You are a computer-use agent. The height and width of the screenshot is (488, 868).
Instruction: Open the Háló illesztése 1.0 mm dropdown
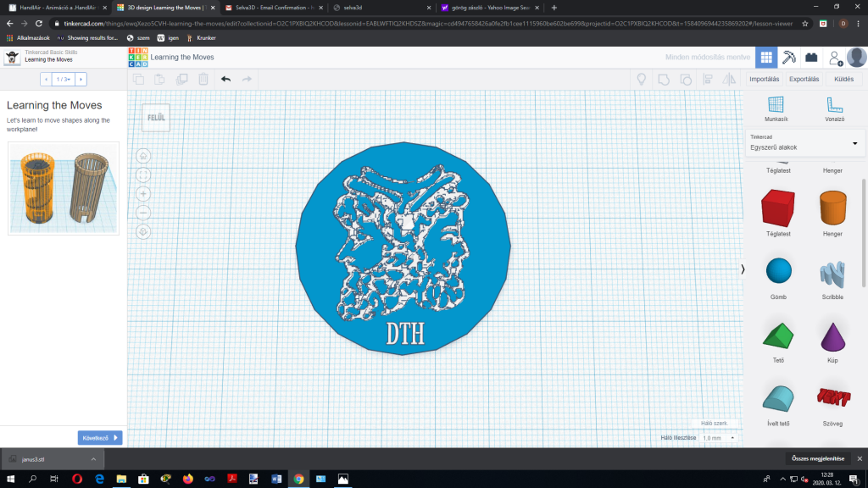(x=718, y=438)
